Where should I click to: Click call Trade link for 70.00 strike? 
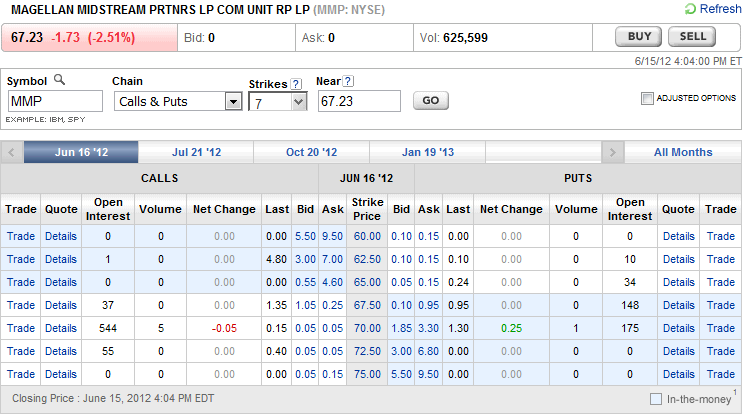point(21,328)
